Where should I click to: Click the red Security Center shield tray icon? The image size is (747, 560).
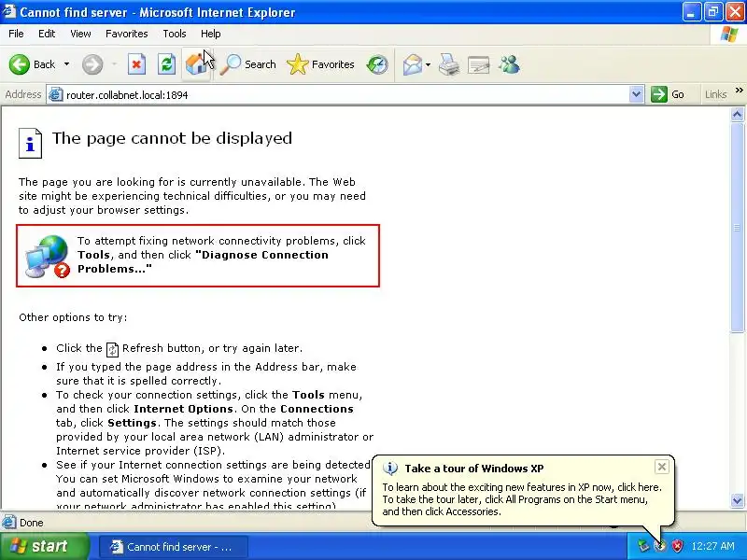pyautogui.click(x=677, y=546)
